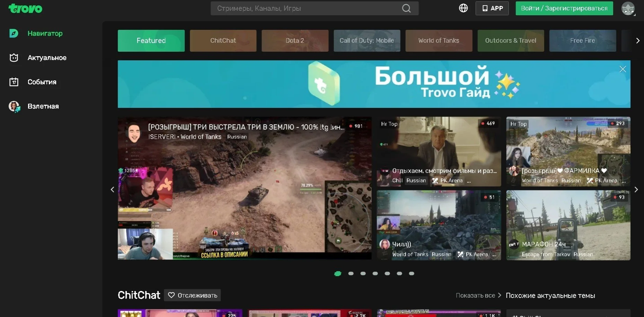The height and width of the screenshot is (317, 644).
Task: Open the Взлетная sidebar item
Action: (x=43, y=106)
